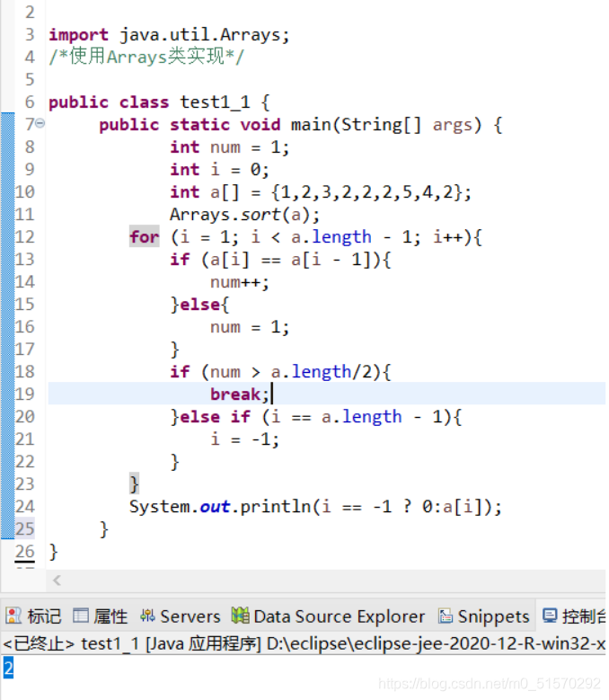Click the 'i = -1;' statement
This screenshot has height=700, width=609.
[244, 439]
